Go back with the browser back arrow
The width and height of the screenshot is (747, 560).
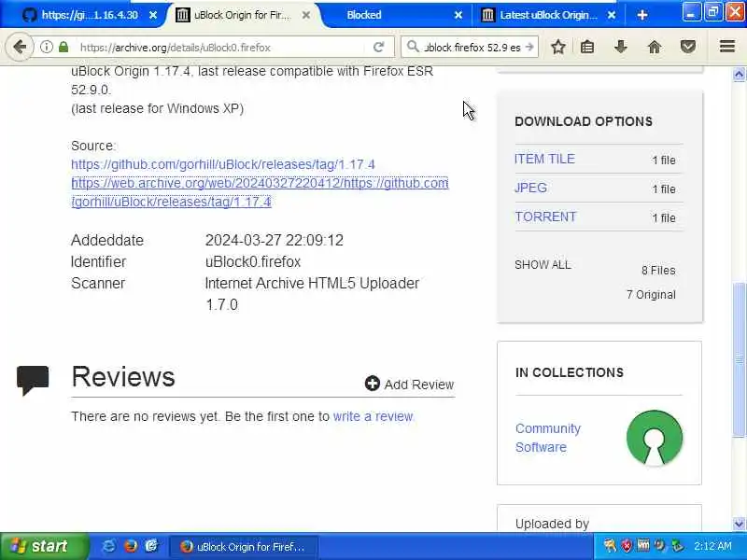19,48
